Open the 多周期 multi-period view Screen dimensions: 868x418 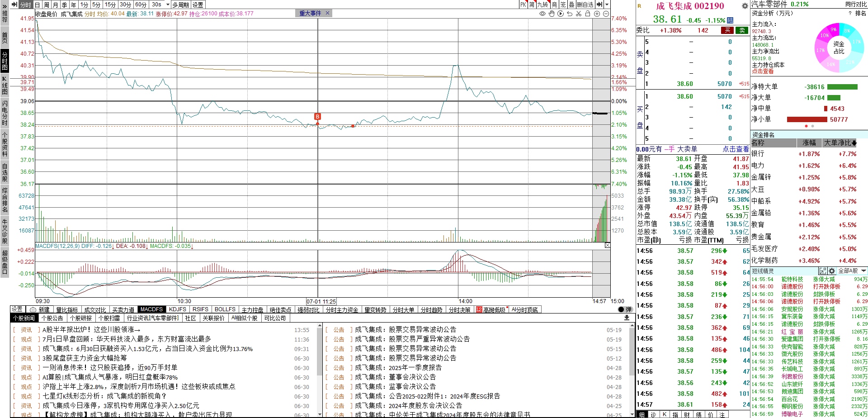click(x=181, y=5)
